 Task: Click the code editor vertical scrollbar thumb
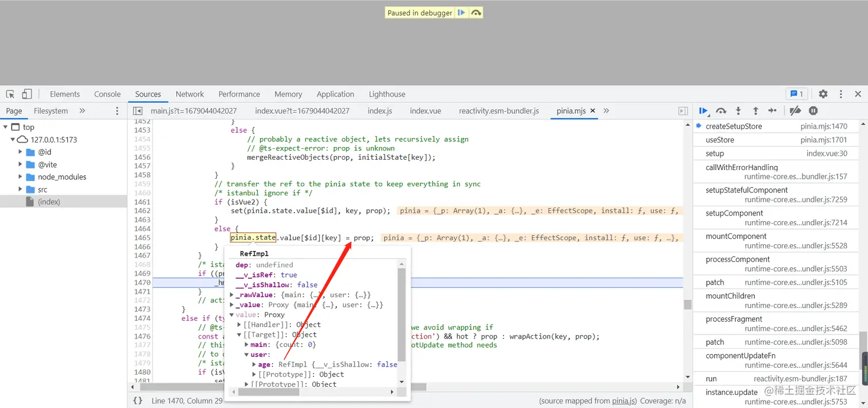pos(687,305)
